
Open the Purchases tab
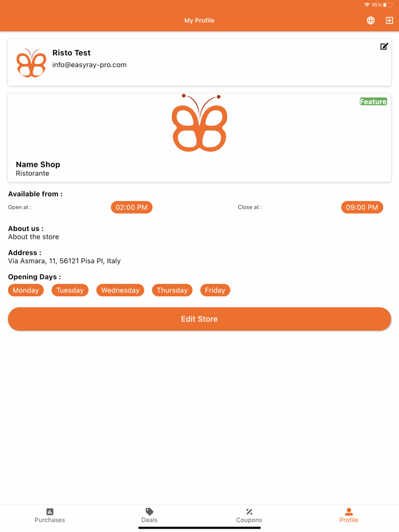coord(50,515)
